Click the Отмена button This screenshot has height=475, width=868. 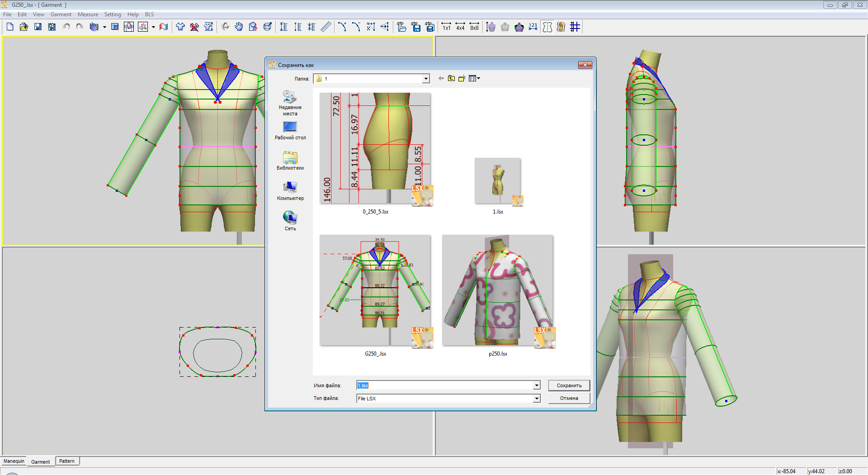(569, 399)
